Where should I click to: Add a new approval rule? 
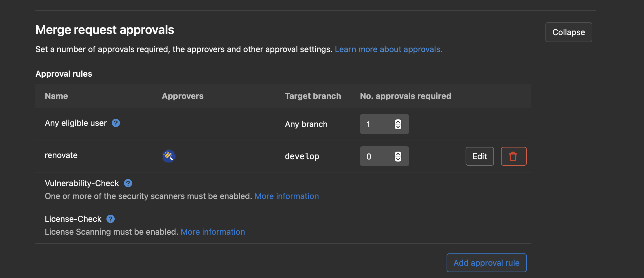pyautogui.click(x=486, y=263)
